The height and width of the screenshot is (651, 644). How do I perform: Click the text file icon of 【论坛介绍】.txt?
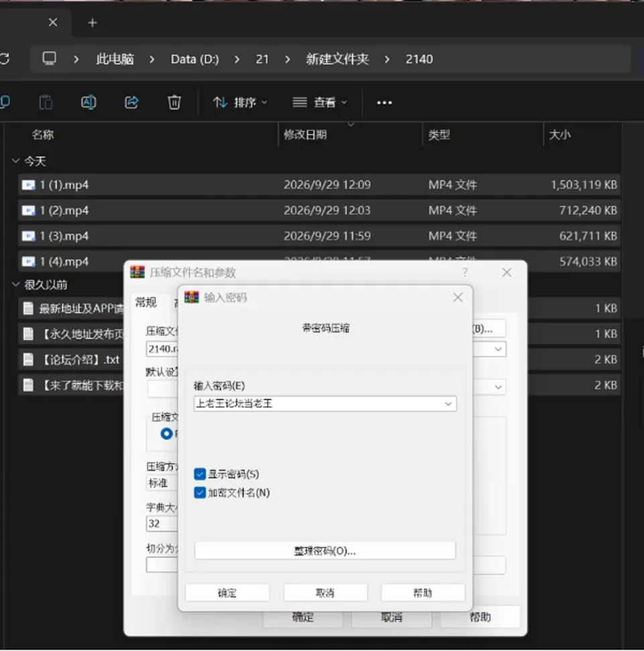[28, 359]
